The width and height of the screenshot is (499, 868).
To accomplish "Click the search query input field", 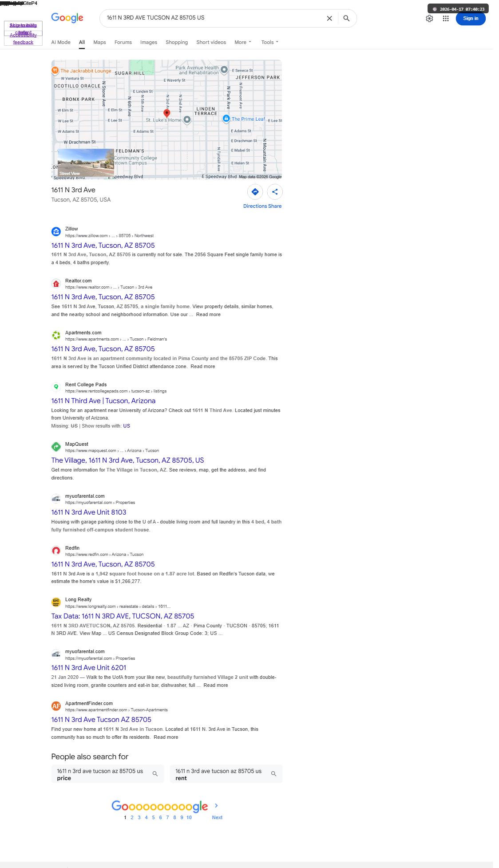I will pos(213,18).
